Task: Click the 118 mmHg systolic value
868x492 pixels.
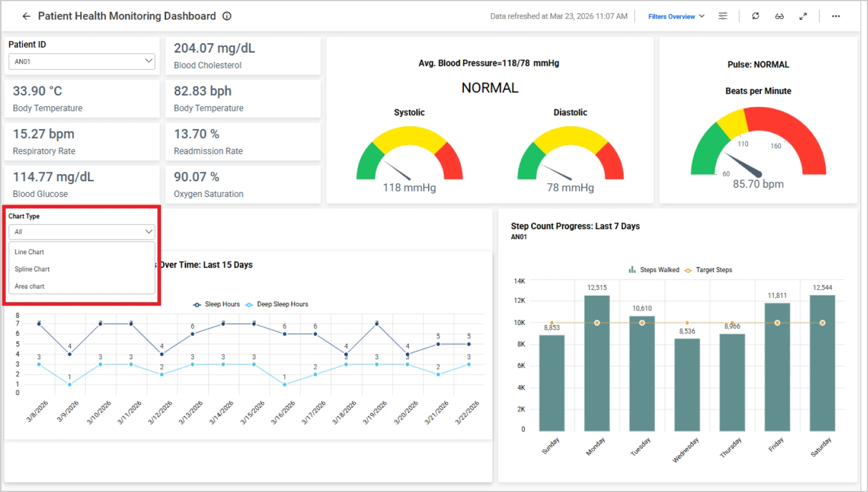Action: 409,188
